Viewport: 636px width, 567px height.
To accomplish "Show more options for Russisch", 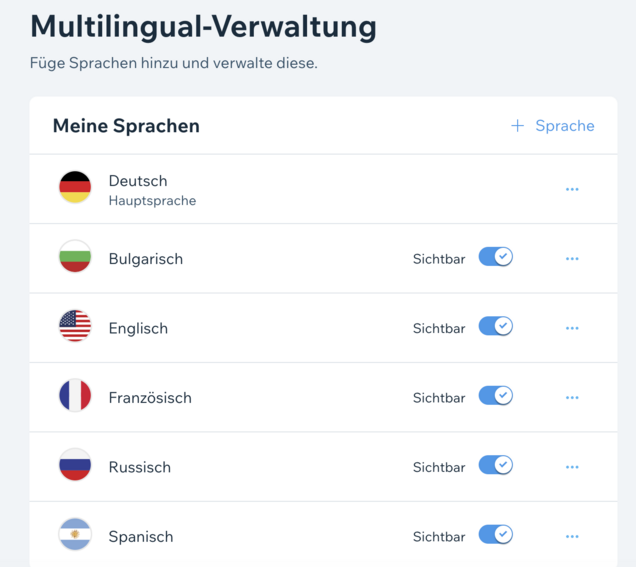I will [572, 467].
